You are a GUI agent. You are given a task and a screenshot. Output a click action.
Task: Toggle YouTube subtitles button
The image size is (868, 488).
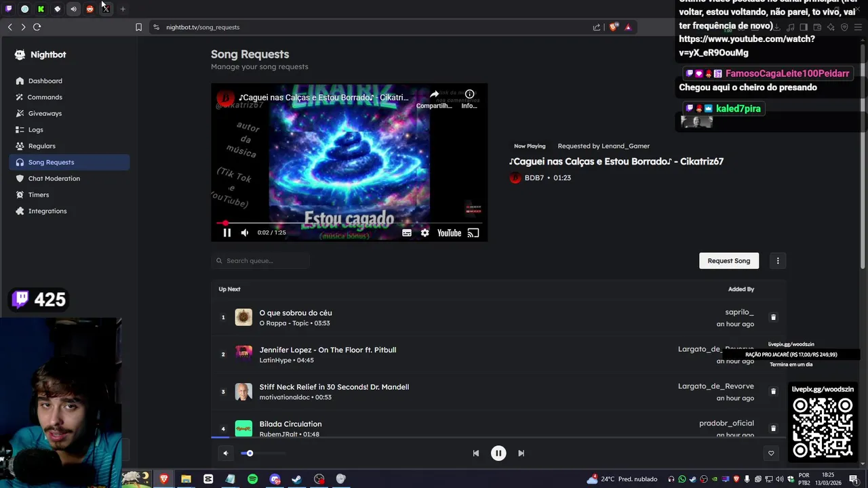[407, 232]
